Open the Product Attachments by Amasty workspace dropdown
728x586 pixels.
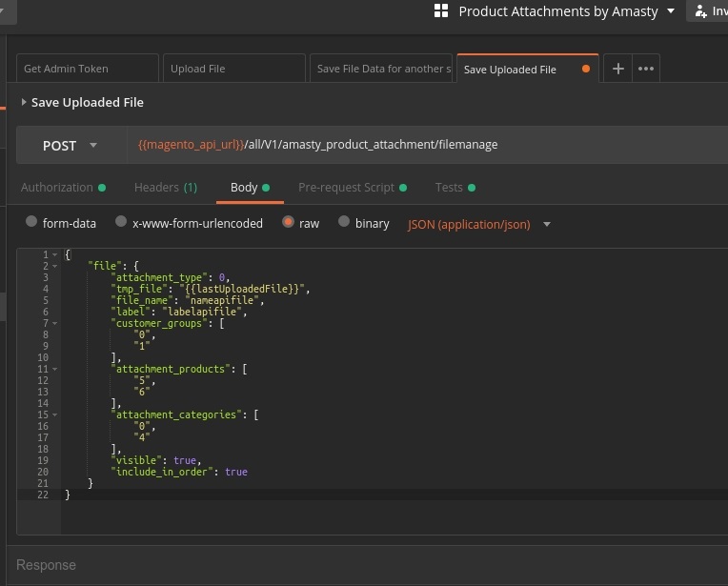[x=670, y=11]
